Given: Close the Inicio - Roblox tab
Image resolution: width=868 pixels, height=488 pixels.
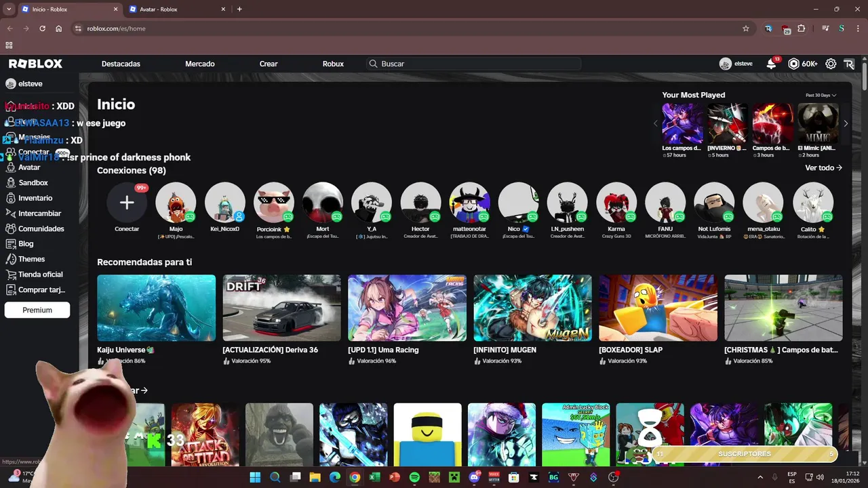Looking at the screenshot, I should coord(115,9).
